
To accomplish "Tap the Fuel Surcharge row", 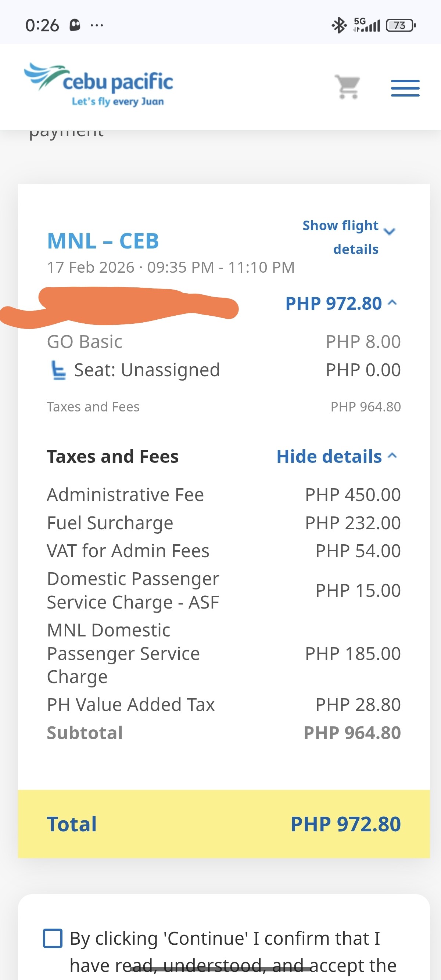I will [223, 523].
